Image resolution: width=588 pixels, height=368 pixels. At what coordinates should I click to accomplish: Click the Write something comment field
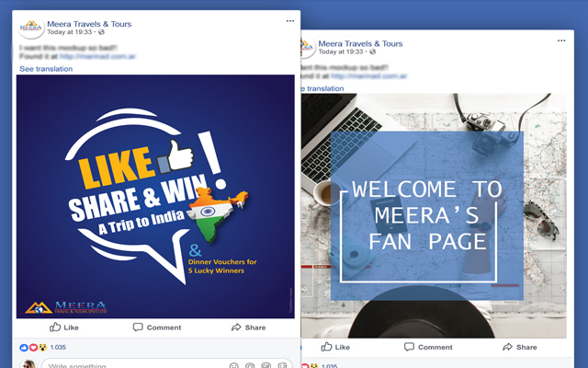point(167,364)
